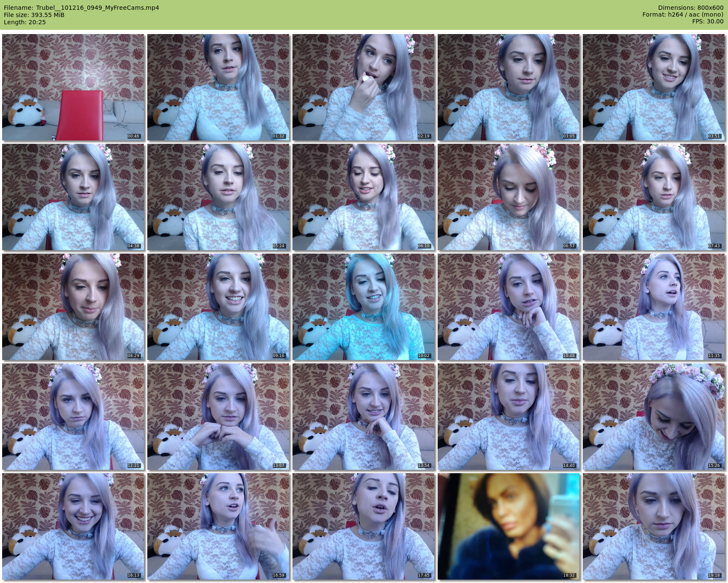This screenshot has width=728, height=583.
Task: Select the thumbnail stamped 03:51
Action: [654, 87]
